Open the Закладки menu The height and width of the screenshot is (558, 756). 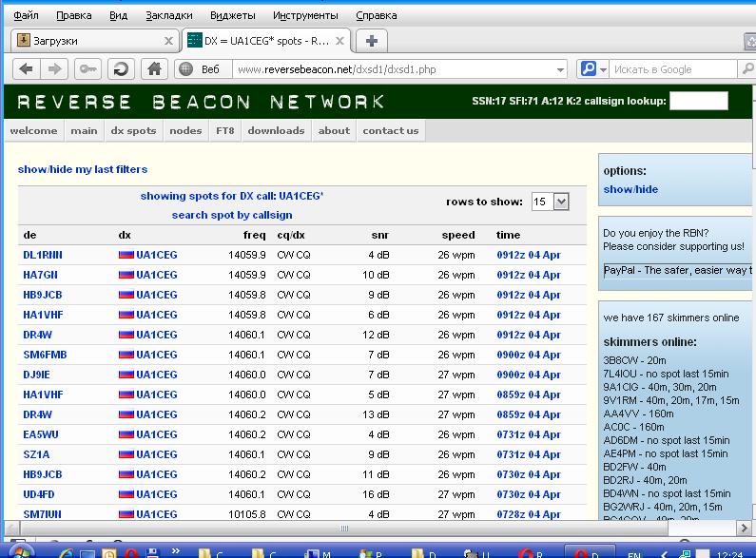[168, 15]
